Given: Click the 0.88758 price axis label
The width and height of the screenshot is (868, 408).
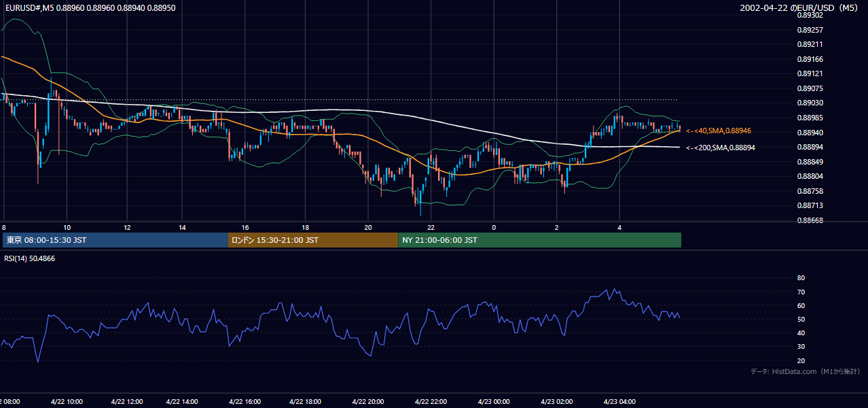Looking at the screenshot, I should [x=810, y=191].
